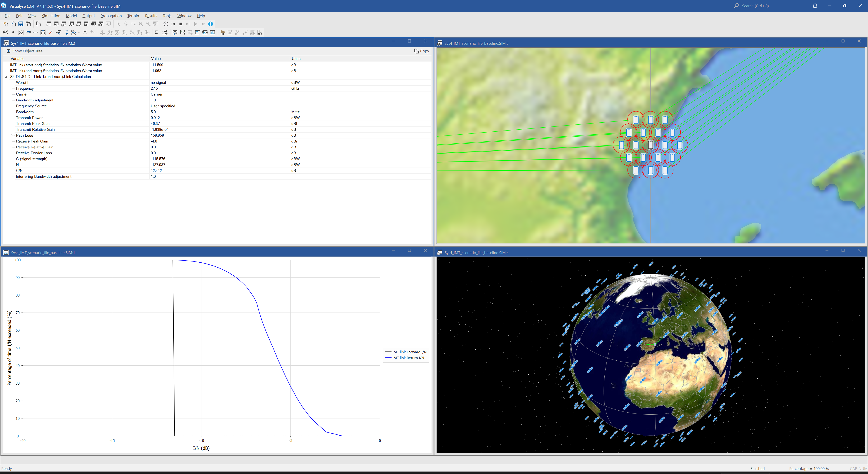
Task: Open the Tools menu
Action: [x=167, y=16]
